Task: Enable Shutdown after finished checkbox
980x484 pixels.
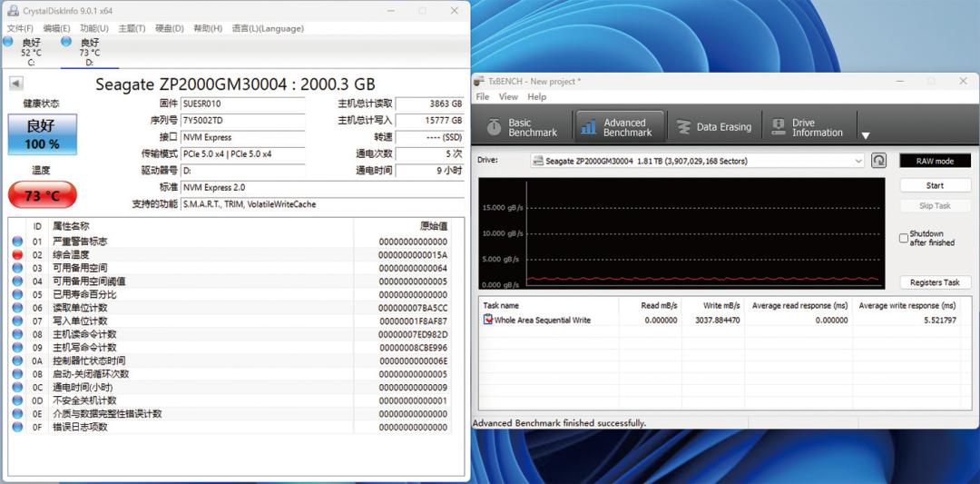Action: coord(904,238)
